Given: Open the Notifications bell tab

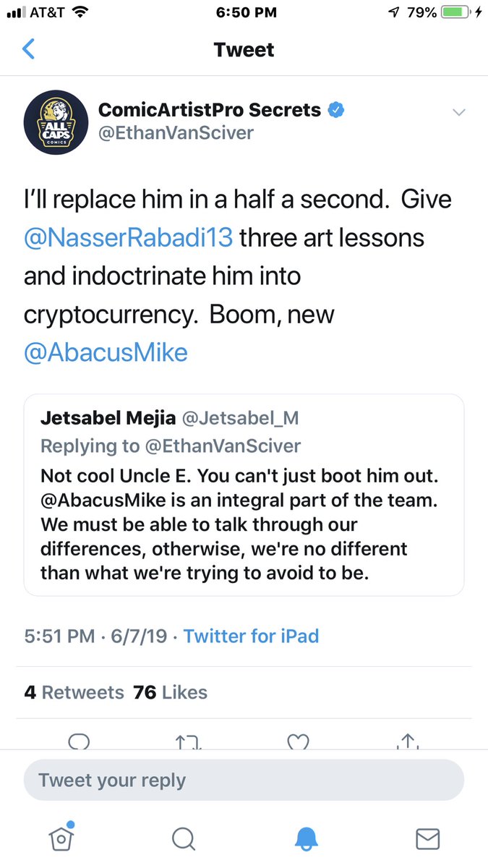Looking at the screenshot, I should coord(307,838).
